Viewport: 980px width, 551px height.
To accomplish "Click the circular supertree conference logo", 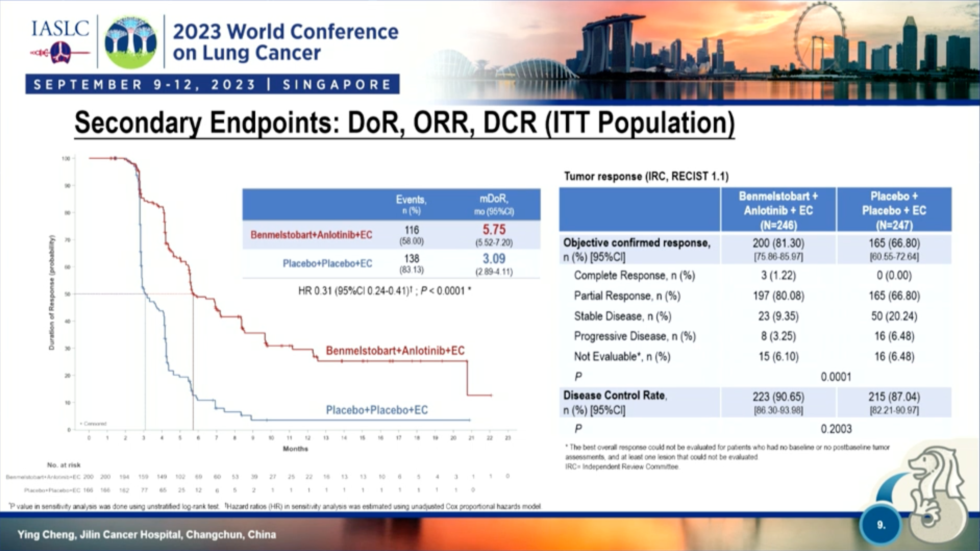I will pos(130,42).
